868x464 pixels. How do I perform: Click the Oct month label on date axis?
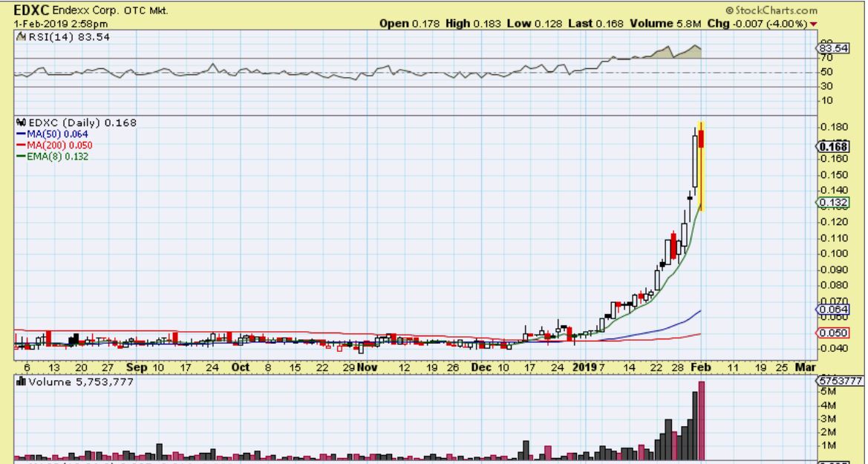241,367
